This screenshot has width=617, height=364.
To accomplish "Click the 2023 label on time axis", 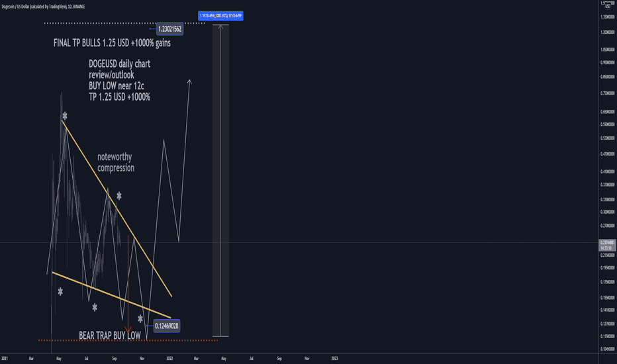I will [334, 359].
